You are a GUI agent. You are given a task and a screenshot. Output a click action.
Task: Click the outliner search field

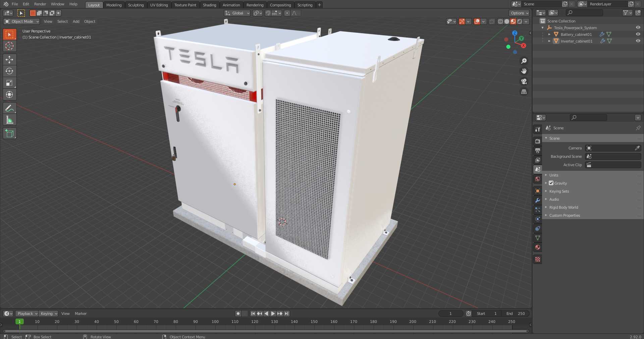(x=584, y=13)
